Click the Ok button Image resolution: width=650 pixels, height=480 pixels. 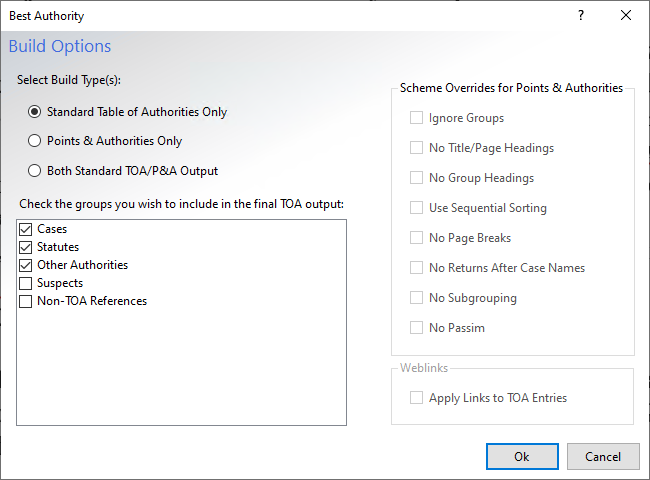click(522, 456)
